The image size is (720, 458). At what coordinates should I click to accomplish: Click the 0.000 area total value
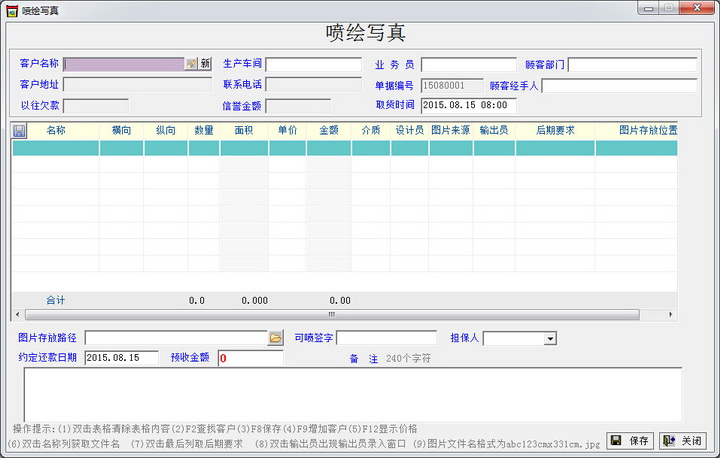pos(255,301)
